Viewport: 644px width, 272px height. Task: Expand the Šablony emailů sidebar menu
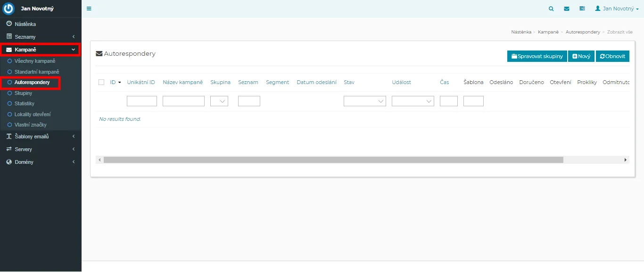[x=41, y=136]
